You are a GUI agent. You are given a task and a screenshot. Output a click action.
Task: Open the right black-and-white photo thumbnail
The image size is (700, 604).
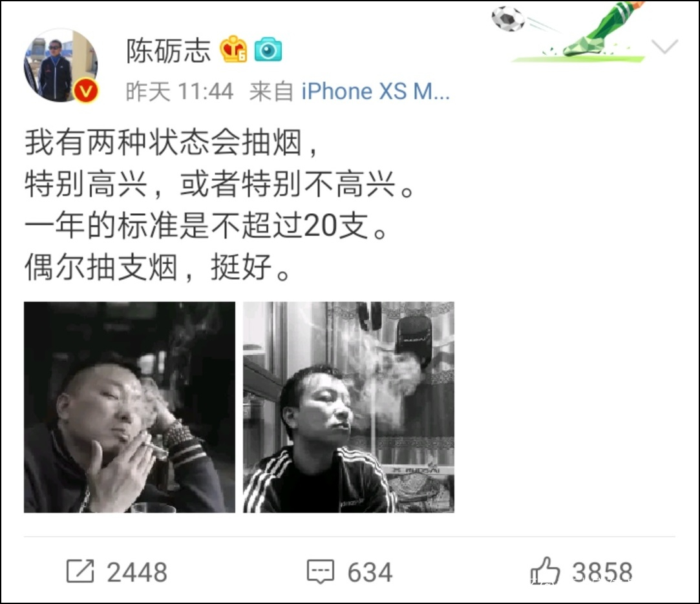pos(348,407)
